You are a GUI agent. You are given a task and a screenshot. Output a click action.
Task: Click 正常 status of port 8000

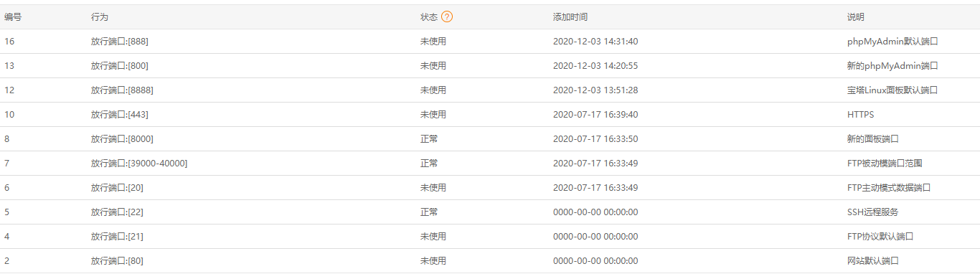(429, 139)
